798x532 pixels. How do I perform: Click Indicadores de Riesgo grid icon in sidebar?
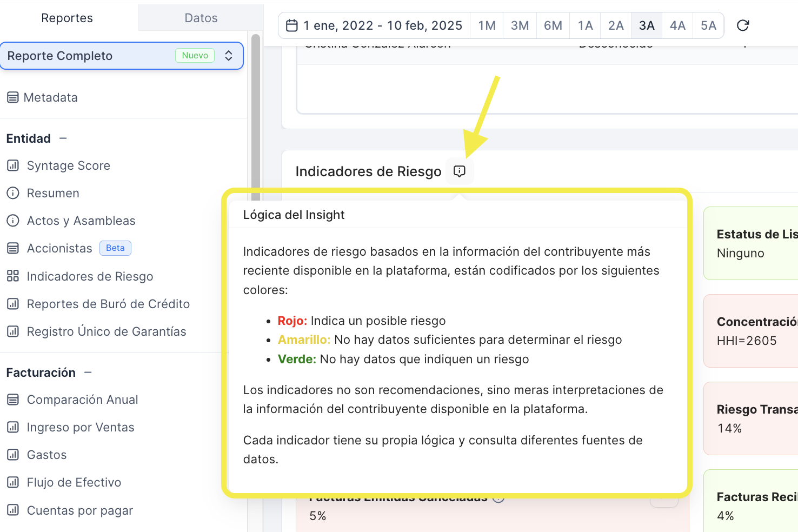[13, 276]
